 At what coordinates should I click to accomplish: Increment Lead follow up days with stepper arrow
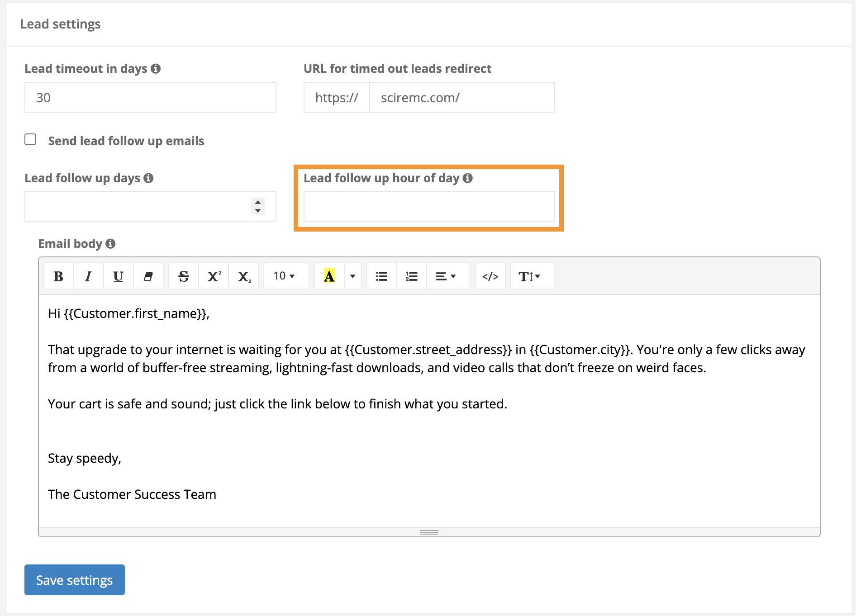[x=257, y=203]
